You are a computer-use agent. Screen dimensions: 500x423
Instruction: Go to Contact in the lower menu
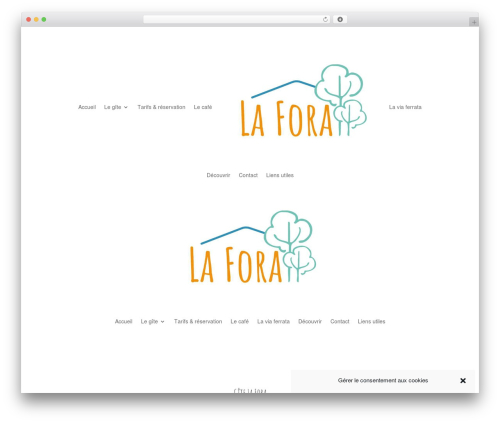(x=340, y=321)
